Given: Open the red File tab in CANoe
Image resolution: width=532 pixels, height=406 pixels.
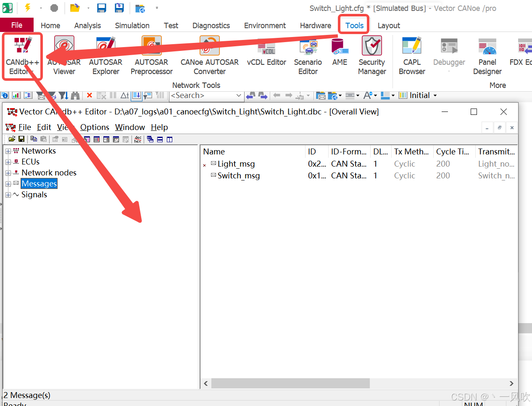Looking at the screenshot, I should [17, 25].
